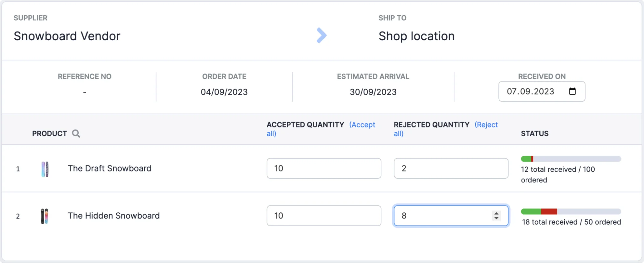
Task: Click the Accept all link
Action: pos(321,129)
